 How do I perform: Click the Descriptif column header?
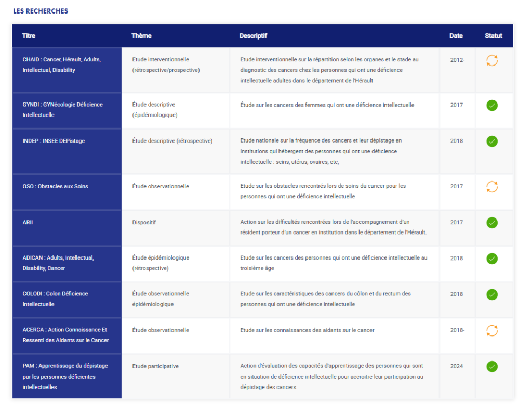[253, 36]
